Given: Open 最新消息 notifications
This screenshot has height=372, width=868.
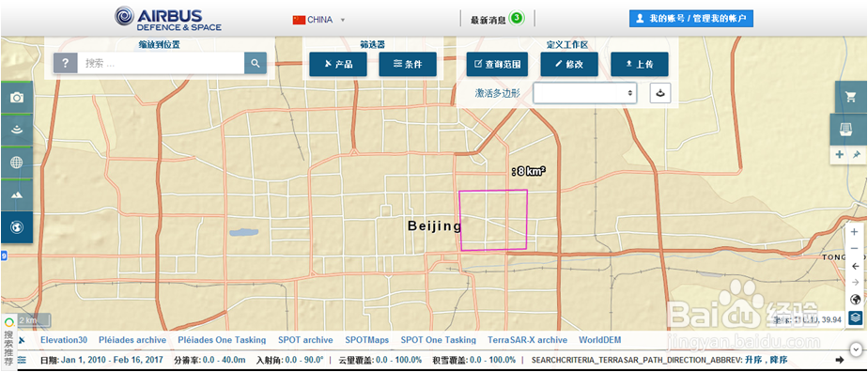Looking at the screenshot, I should click(x=488, y=20).
